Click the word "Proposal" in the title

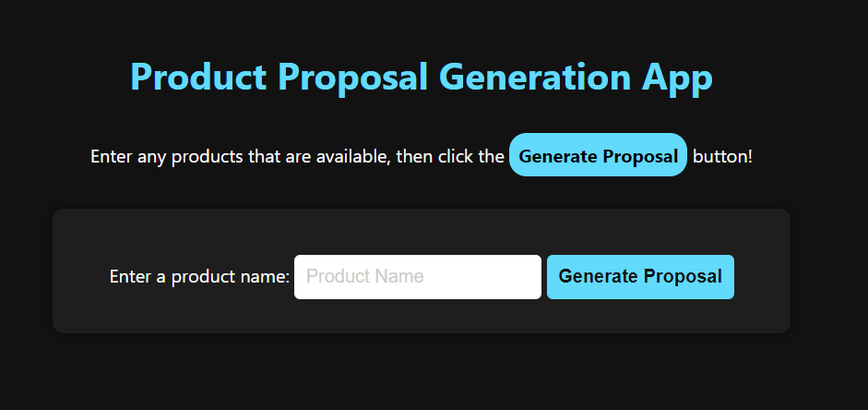coord(352,77)
